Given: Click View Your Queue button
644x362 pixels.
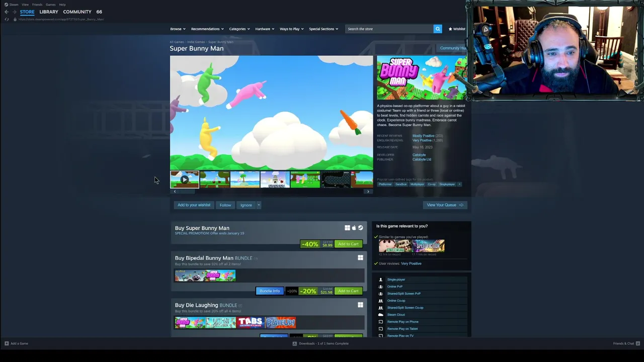Looking at the screenshot, I should (x=445, y=205).
